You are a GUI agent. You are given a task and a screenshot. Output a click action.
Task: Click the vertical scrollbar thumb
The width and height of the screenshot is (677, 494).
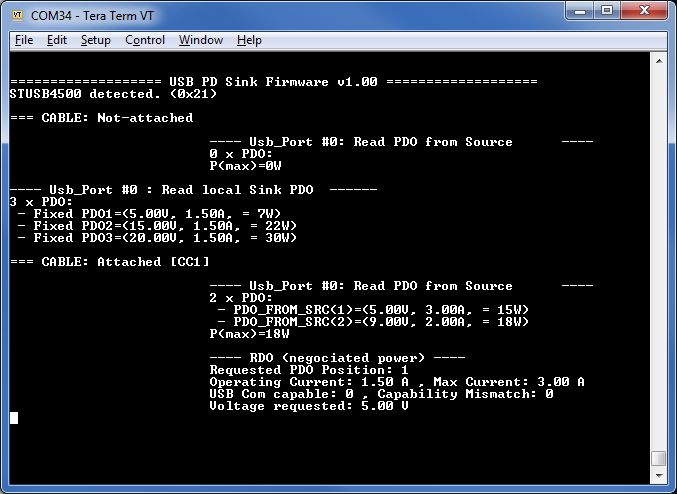659,459
